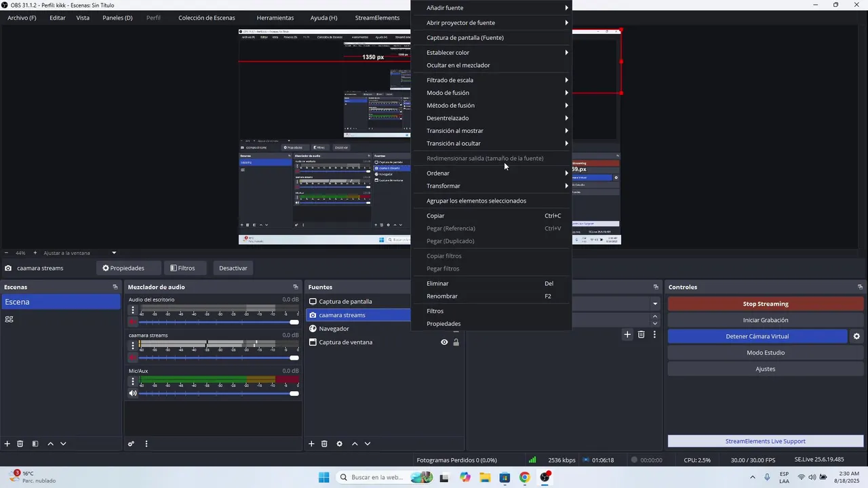Screen dimensions: 868x488
Task: Open transition properties three-dots menu
Action: coord(654,334)
